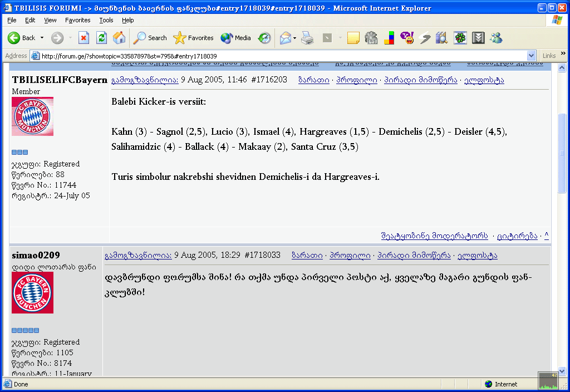Click username simao0209

point(36,255)
